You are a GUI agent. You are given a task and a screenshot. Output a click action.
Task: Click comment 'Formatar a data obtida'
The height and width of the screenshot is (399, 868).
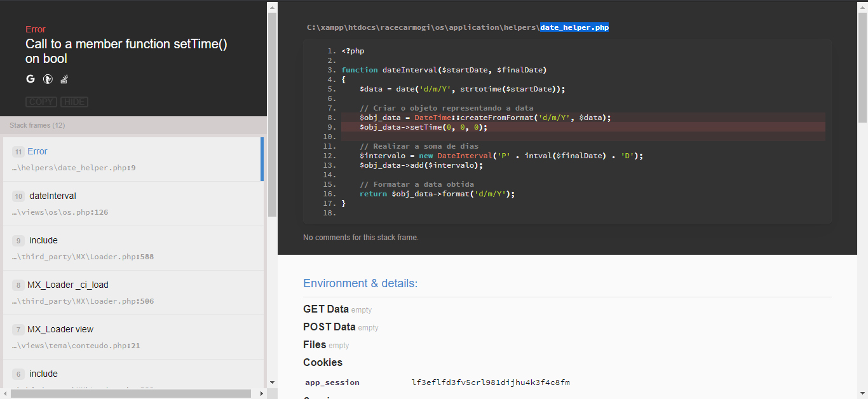pos(417,184)
